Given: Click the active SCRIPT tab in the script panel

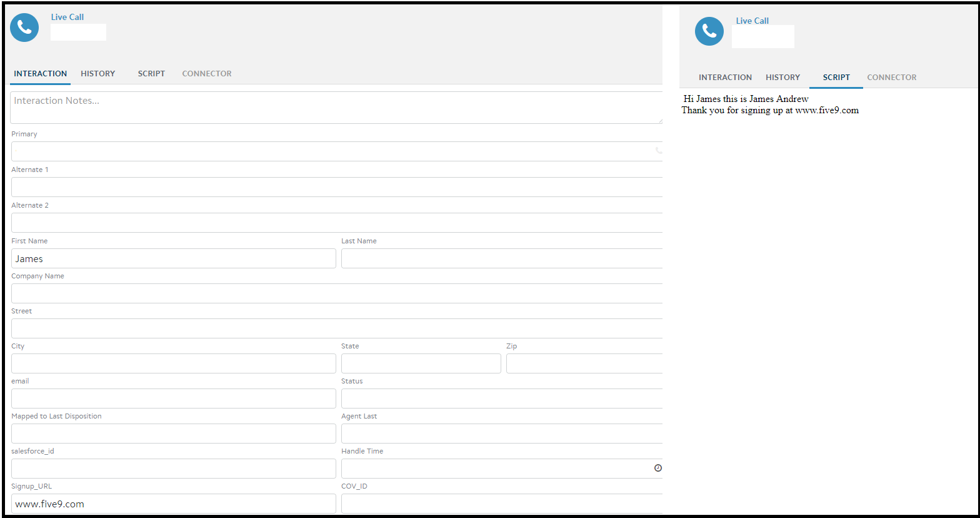Looking at the screenshot, I should point(836,78).
